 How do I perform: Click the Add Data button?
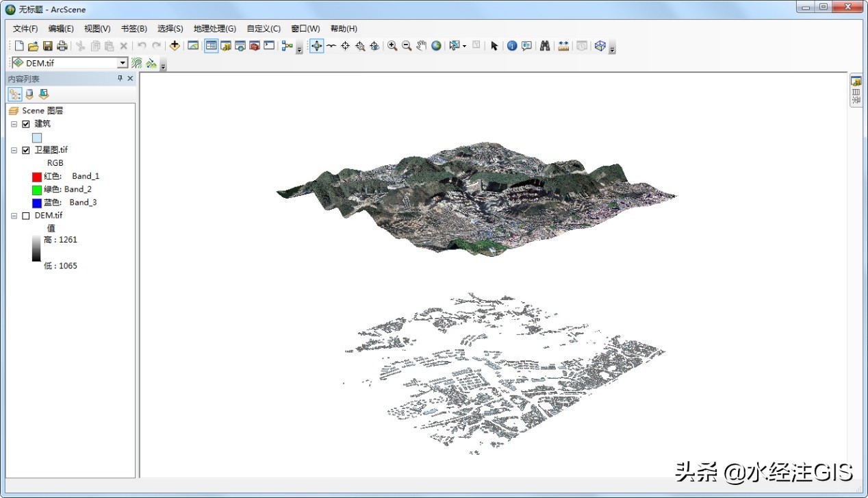pyautogui.click(x=175, y=46)
